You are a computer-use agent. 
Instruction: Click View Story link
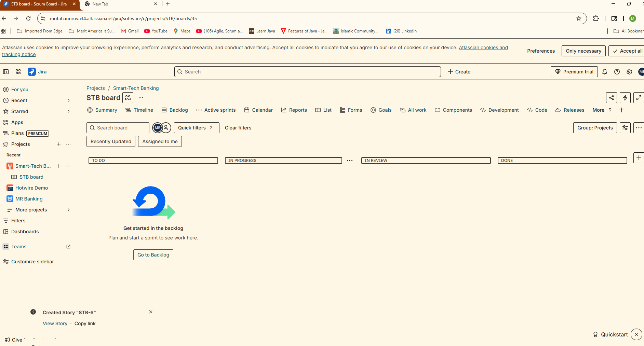click(x=55, y=323)
